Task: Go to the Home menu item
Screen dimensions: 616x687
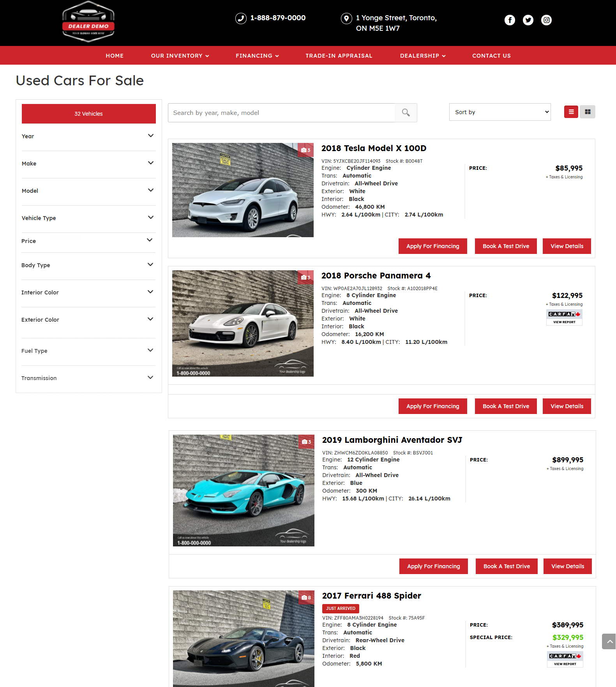Action: 115,56
